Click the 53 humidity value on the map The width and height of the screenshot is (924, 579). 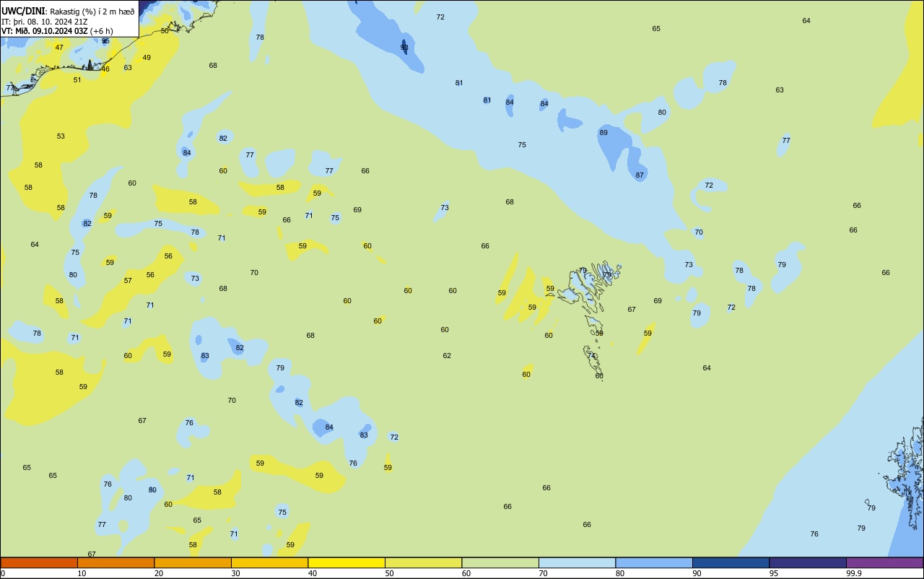[61, 136]
